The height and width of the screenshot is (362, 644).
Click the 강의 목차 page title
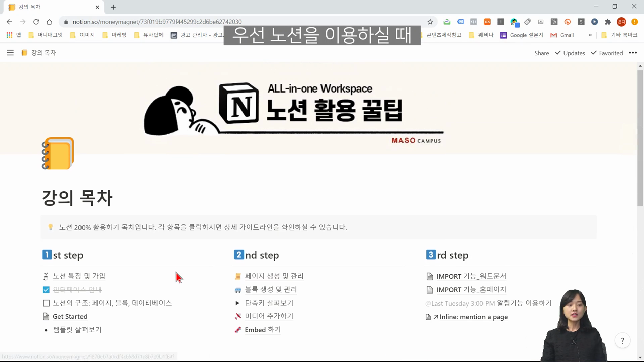(x=77, y=198)
